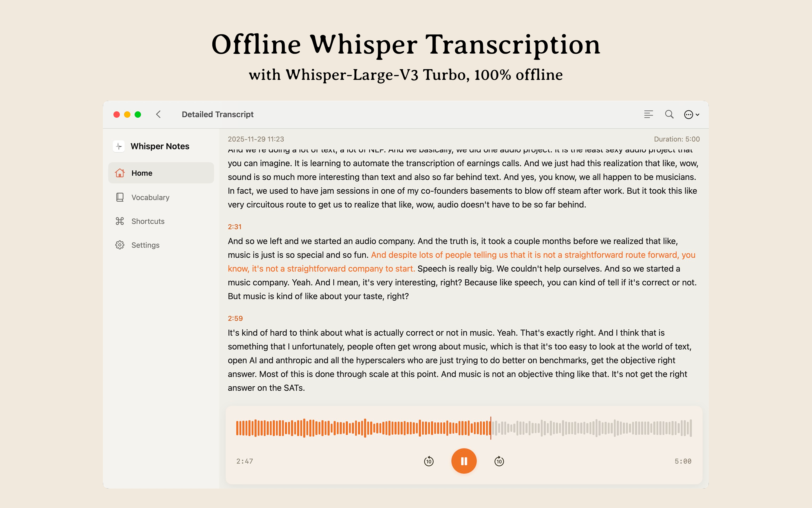Image resolution: width=812 pixels, height=508 pixels.
Task: Click the Shortcuts command-key icon
Action: 120,221
